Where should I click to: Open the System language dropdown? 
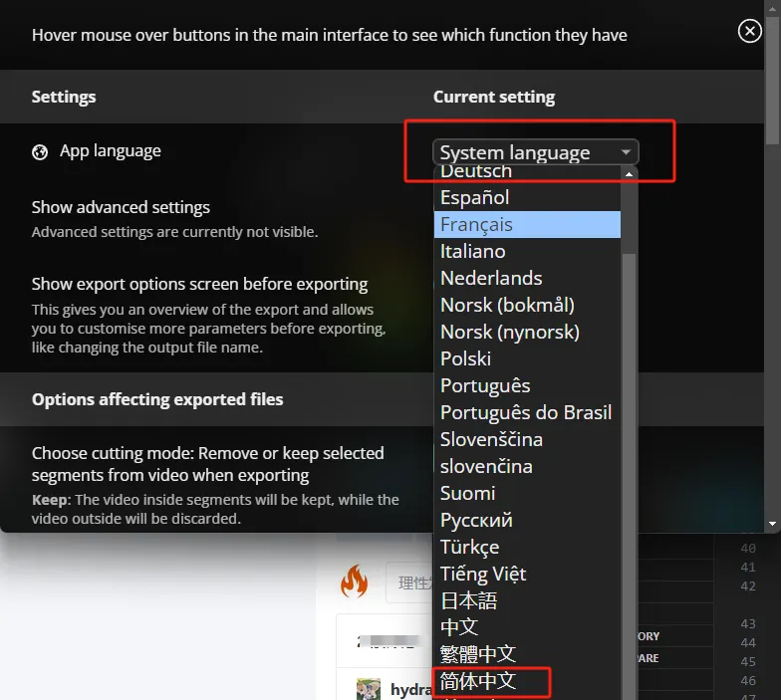[536, 152]
